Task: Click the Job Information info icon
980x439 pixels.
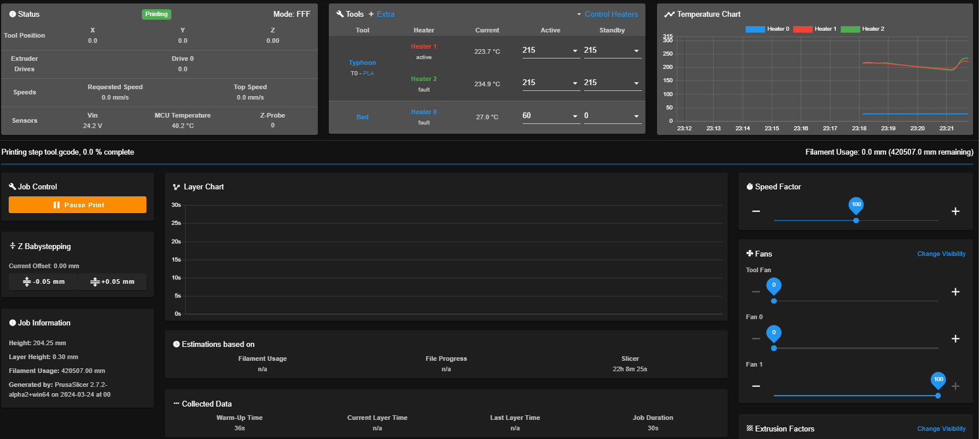Action: pos(13,323)
